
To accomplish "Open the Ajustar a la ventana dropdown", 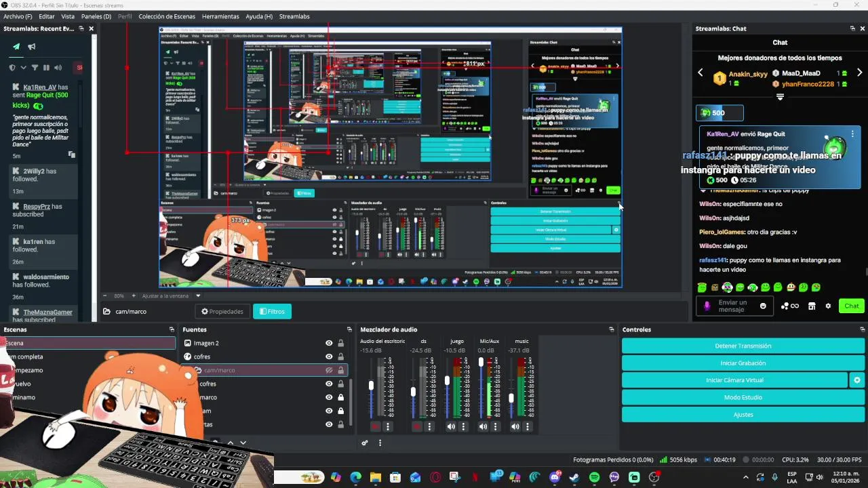I will pyautogui.click(x=198, y=296).
